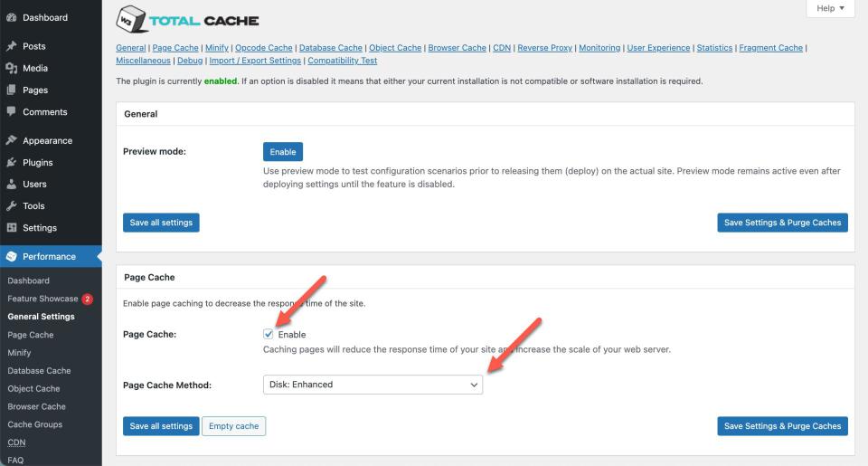This screenshot has width=868, height=466.
Task: Click the Dashboard gauge icon in sidebar
Action: [x=11, y=17]
